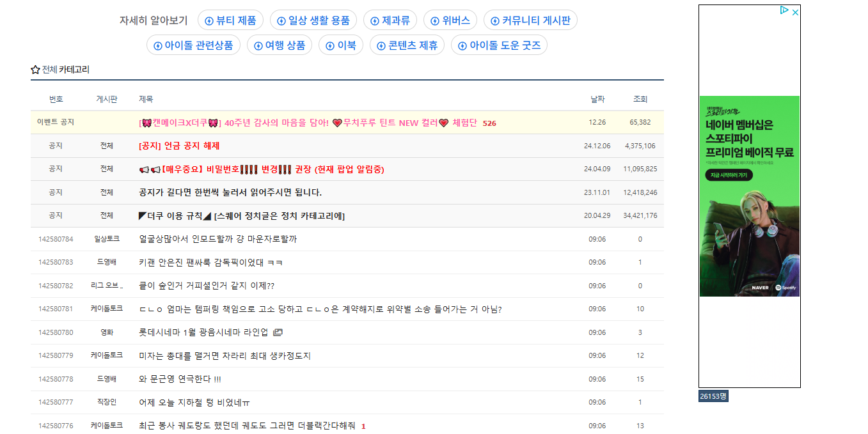Close the Naver Spotify ad with X
868x434 pixels.
click(x=795, y=12)
